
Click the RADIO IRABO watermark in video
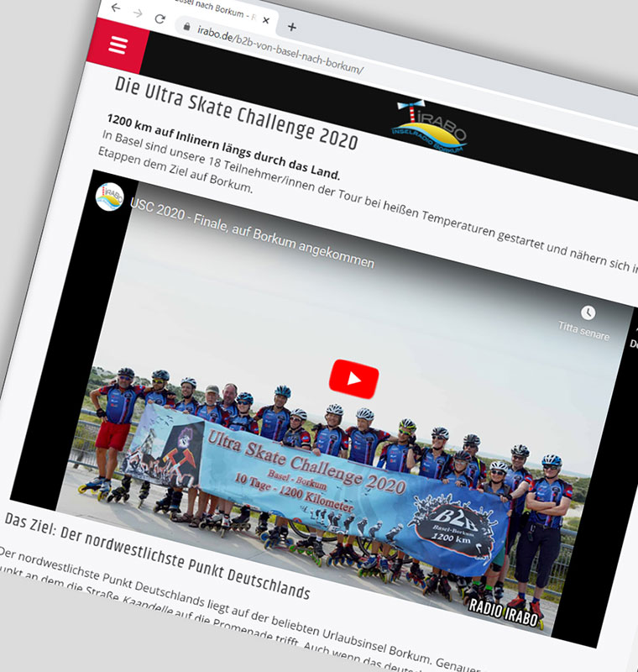tap(503, 612)
